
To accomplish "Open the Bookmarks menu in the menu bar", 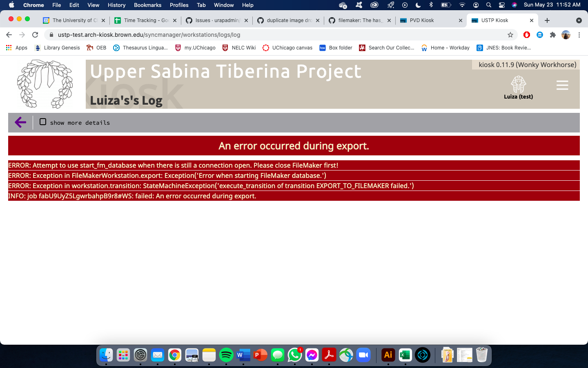I will (147, 5).
